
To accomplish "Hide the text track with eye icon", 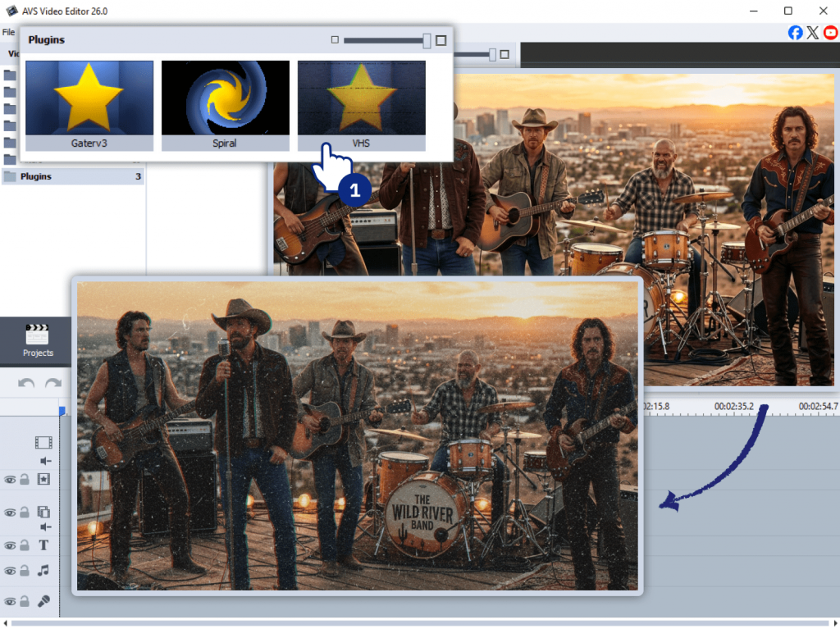I will [10, 546].
